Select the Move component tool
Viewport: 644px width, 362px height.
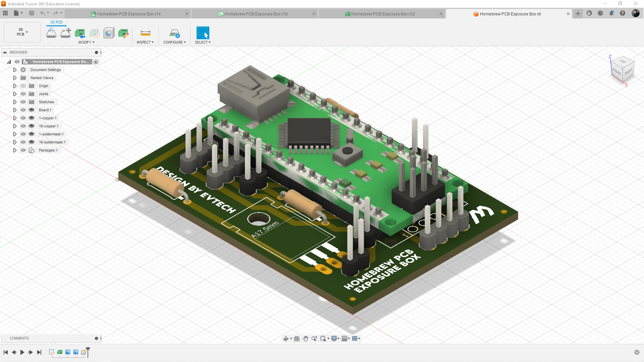click(66, 33)
